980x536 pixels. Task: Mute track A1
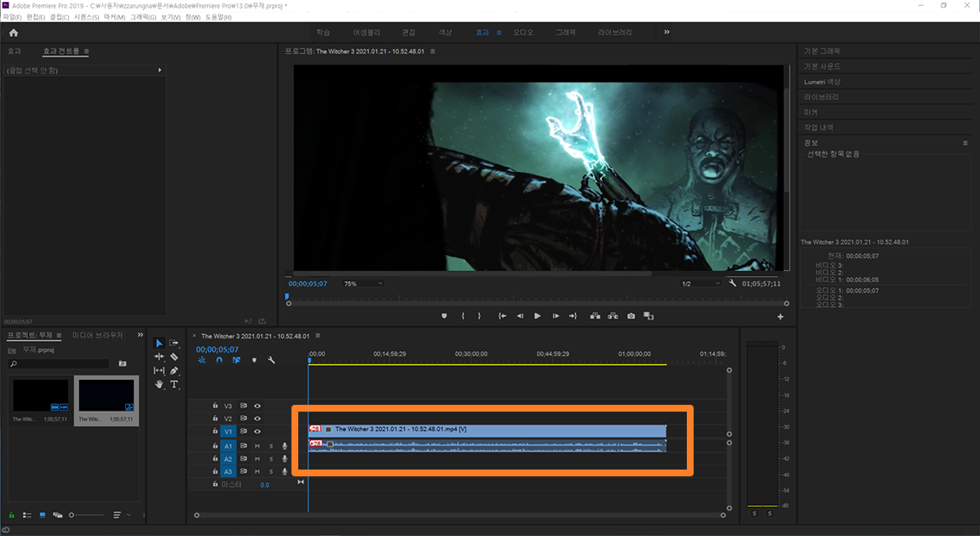coord(257,446)
